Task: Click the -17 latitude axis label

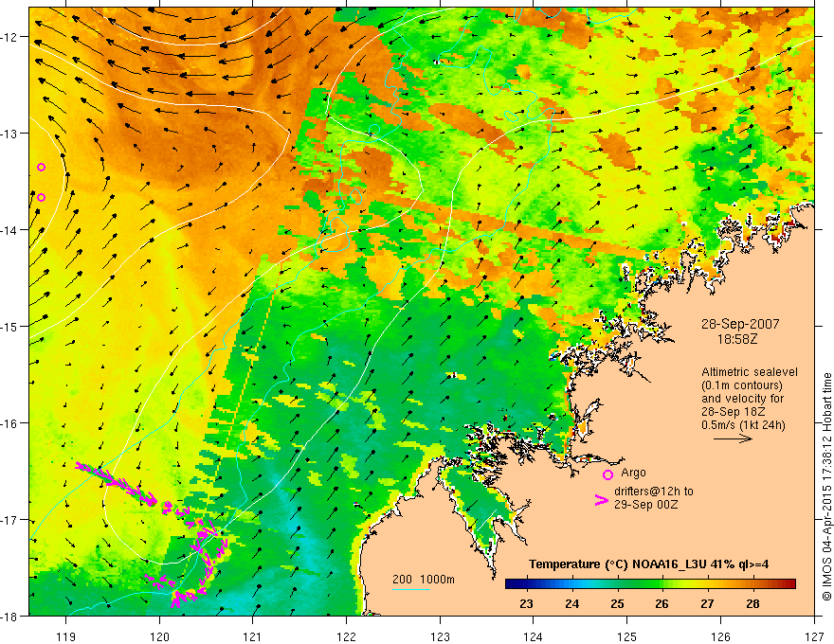Action: pos(10,520)
